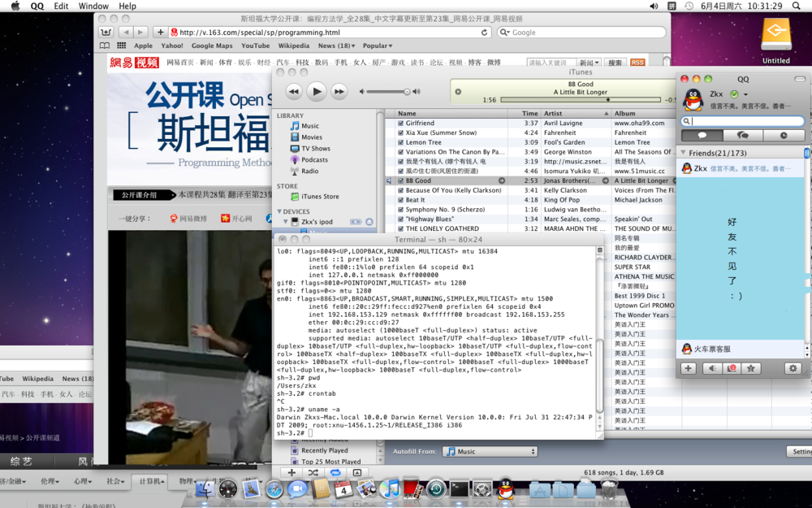Collapse Zkx's ipod tree item
This screenshot has height=508, width=812.
pos(285,221)
